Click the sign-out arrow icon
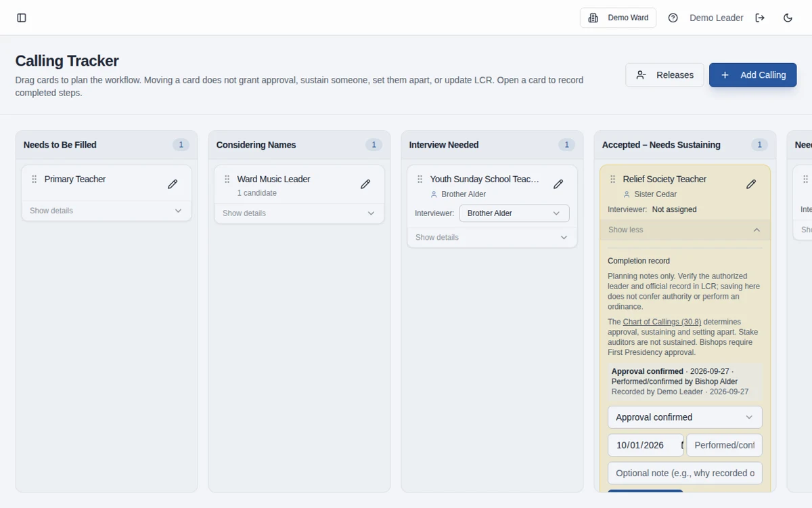The image size is (812, 508). (760, 18)
